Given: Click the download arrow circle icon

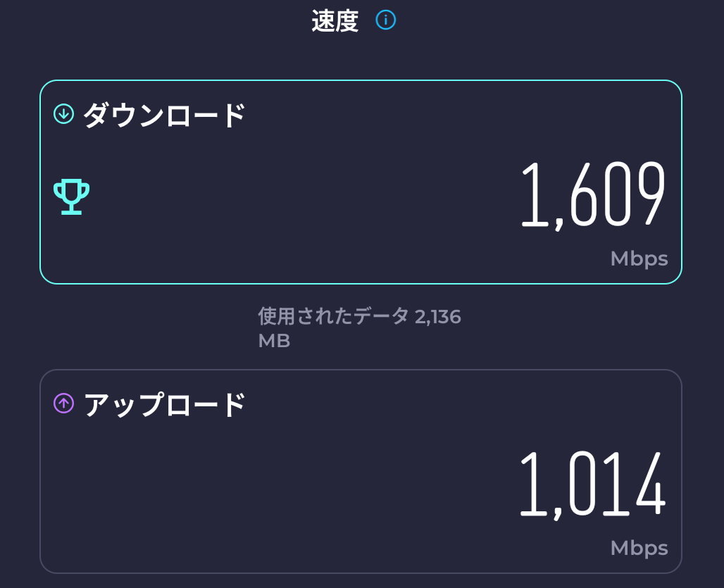Looking at the screenshot, I should click(x=64, y=113).
